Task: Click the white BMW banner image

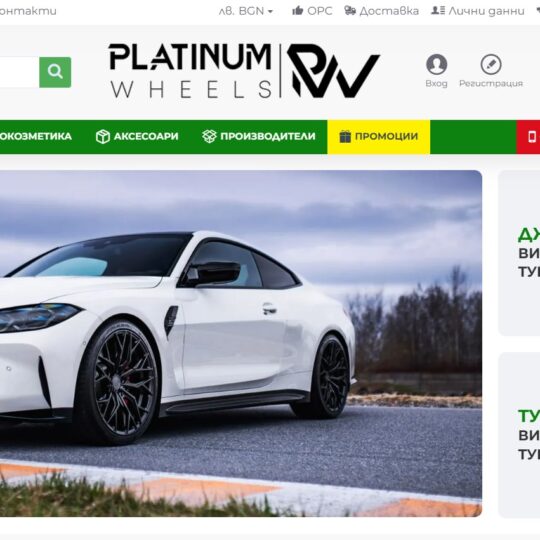Action: coord(241,343)
